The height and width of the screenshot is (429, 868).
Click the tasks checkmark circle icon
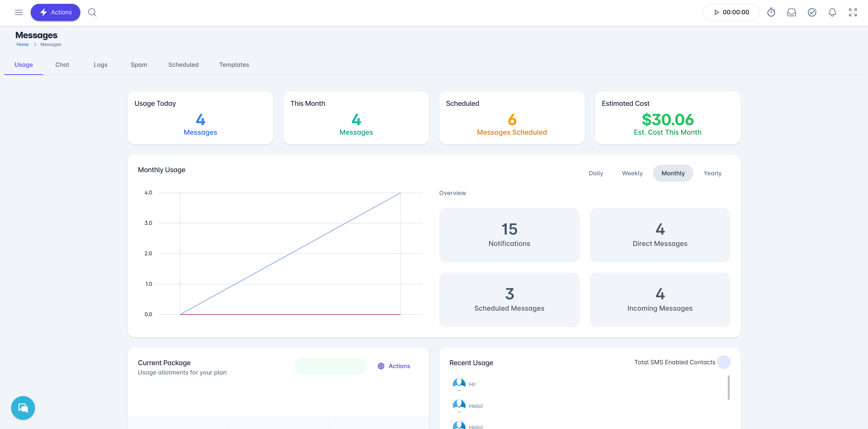812,12
